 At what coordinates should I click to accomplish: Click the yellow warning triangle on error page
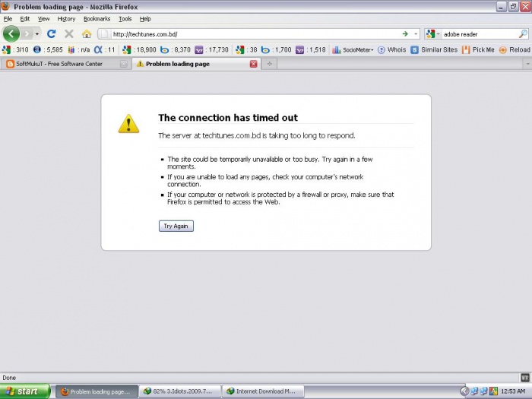click(128, 123)
